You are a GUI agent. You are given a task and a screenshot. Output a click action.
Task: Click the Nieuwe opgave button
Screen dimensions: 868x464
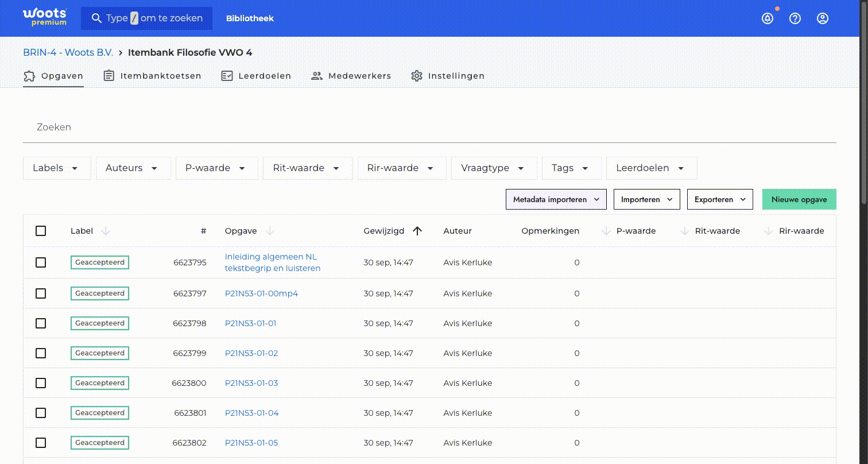click(799, 199)
